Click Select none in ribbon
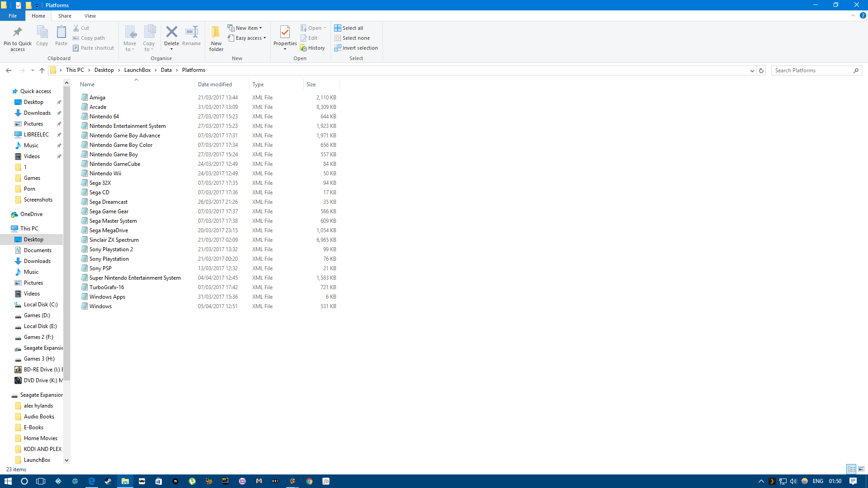Viewport: 868px width, 488px height. (352, 38)
